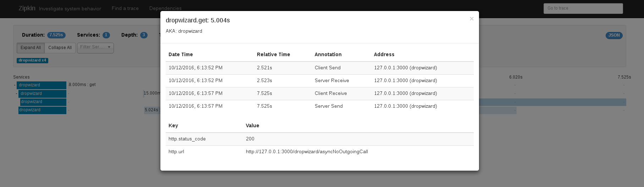The width and height of the screenshot is (644, 187).
Task: Click the address cell in the Client Send row
Action: (405, 68)
